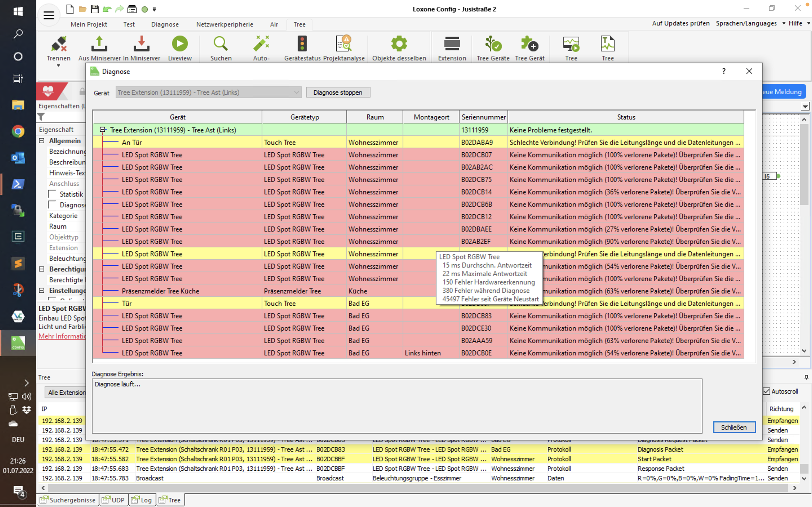This screenshot has width=812, height=507.
Task: Open the Suchen magnifier tool
Action: click(220, 44)
